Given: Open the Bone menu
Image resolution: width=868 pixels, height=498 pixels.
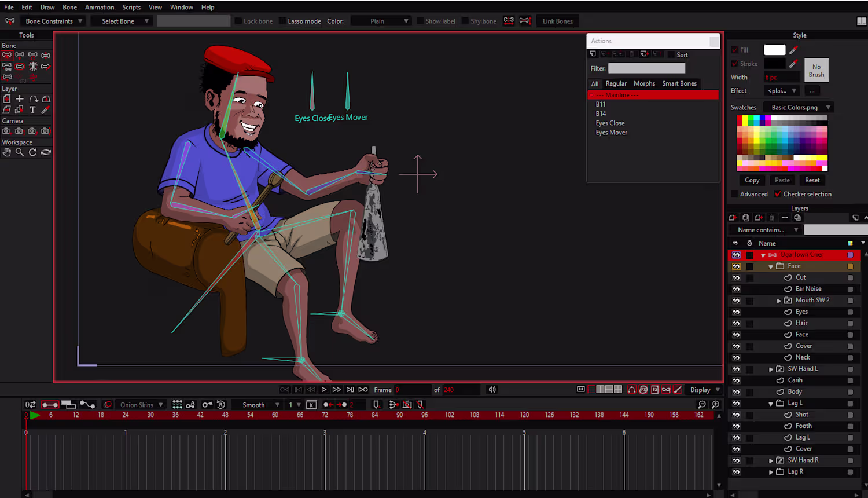Looking at the screenshot, I should 70,7.
